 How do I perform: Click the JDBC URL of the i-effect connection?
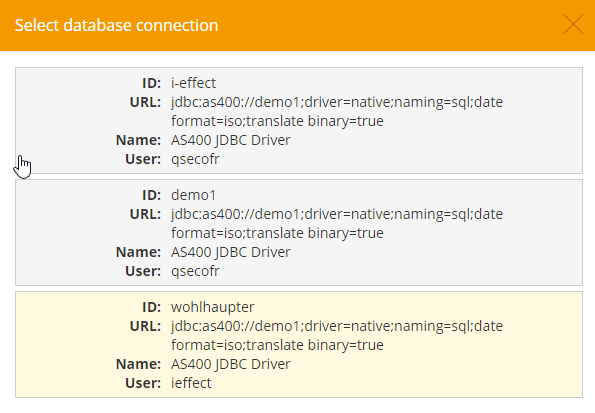(337, 111)
